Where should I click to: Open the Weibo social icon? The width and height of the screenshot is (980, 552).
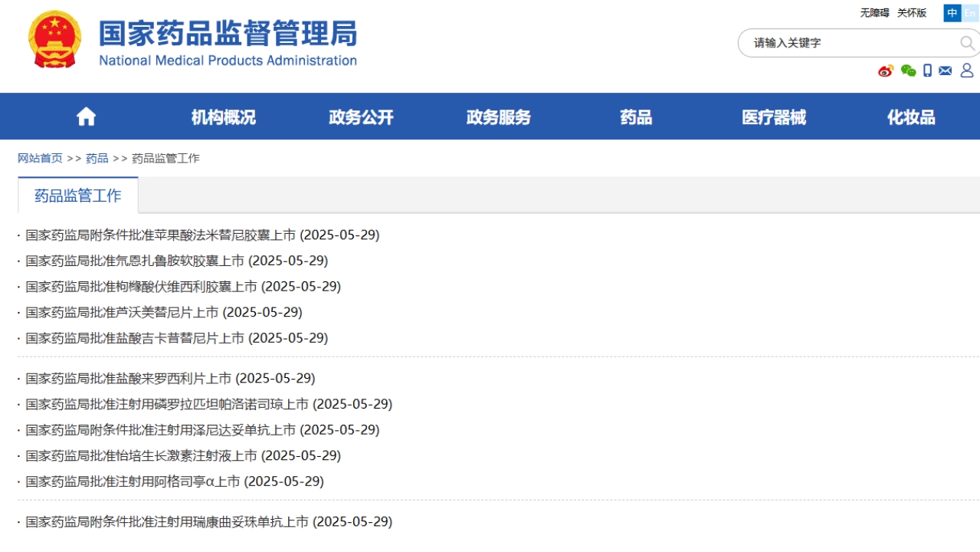pyautogui.click(x=886, y=71)
